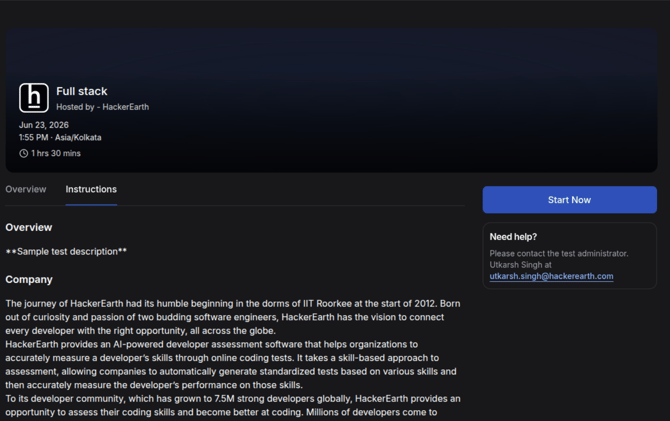Click the 'Need help?' heading
The image size is (670, 421).
click(x=513, y=237)
